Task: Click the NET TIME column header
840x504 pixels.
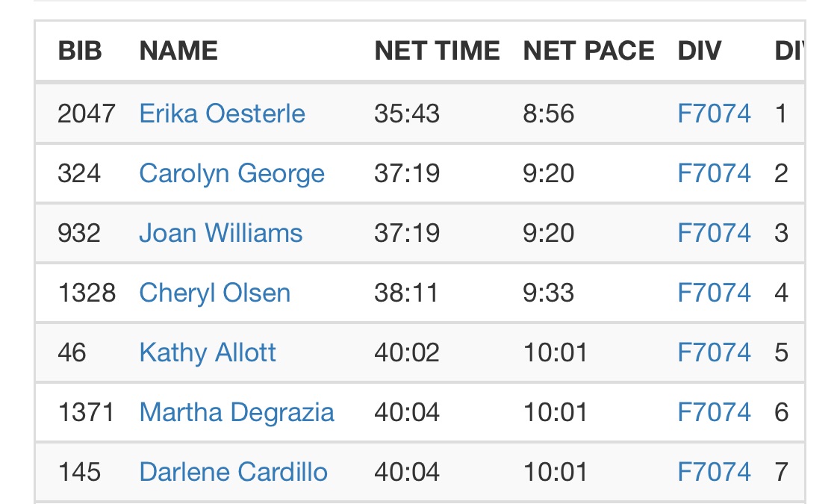Action: [437, 51]
